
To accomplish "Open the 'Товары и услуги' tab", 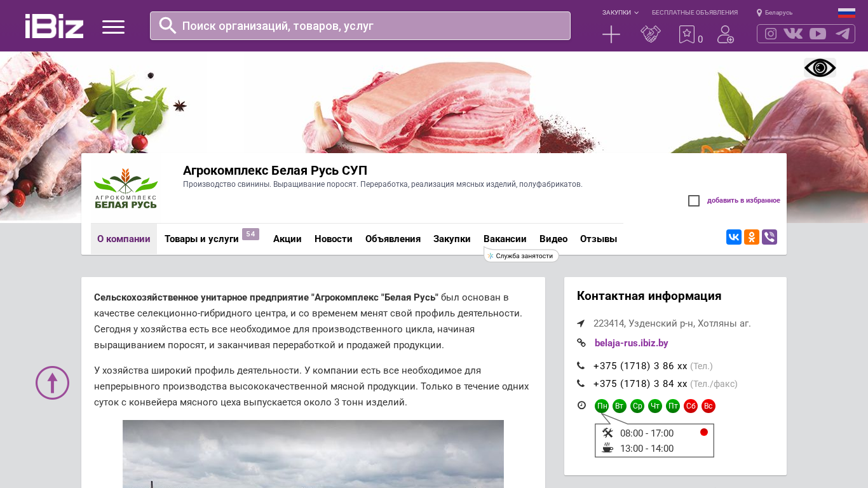I will (x=201, y=239).
